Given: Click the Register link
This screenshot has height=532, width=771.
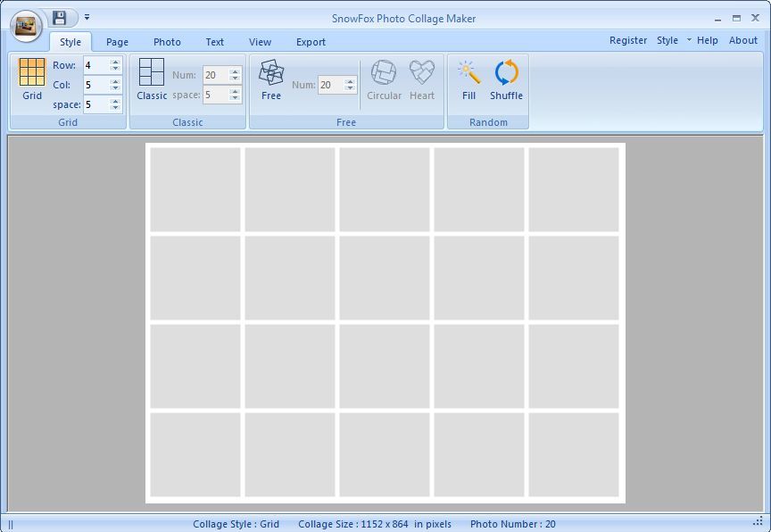Looking at the screenshot, I should coord(628,40).
